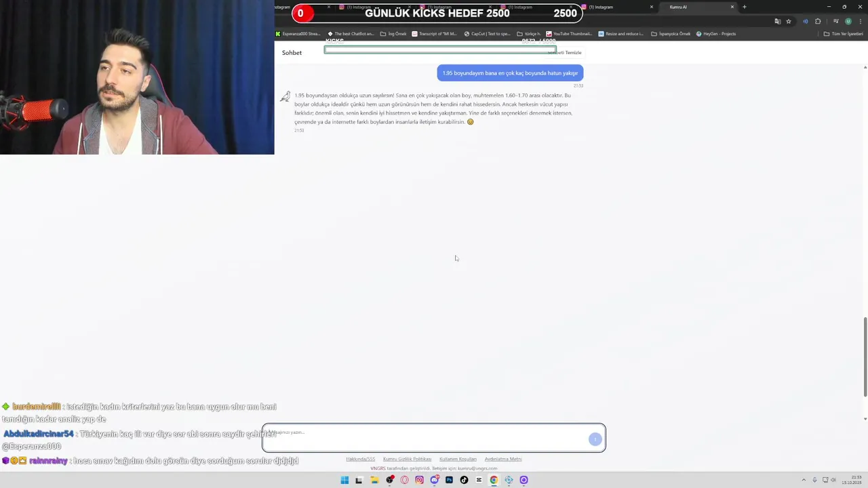Open a new browser tab

[x=744, y=7]
